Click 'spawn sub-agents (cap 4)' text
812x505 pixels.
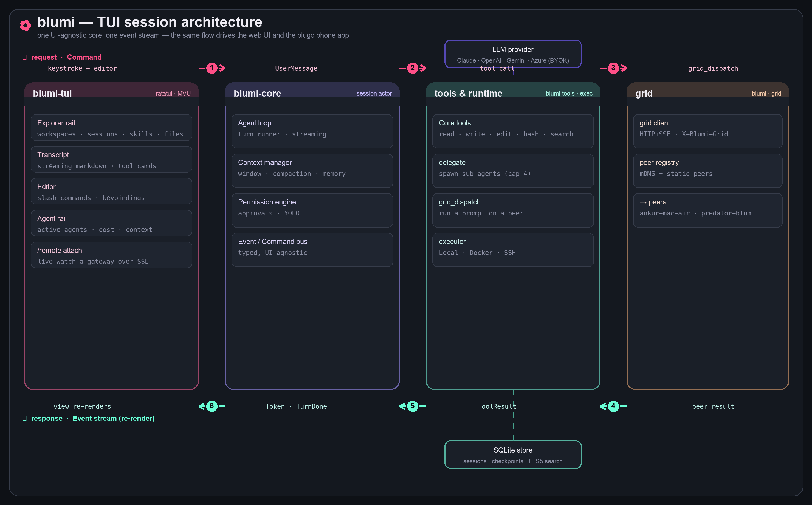point(485,174)
